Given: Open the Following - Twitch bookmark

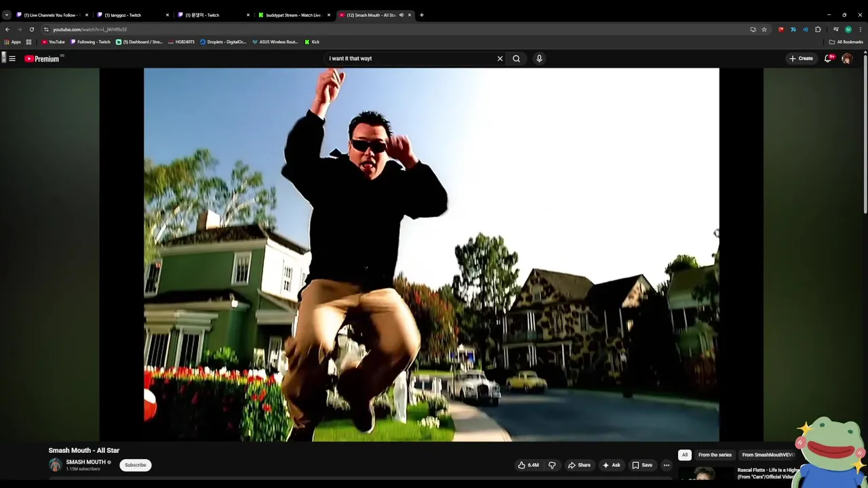Looking at the screenshot, I should pos(90,42).
